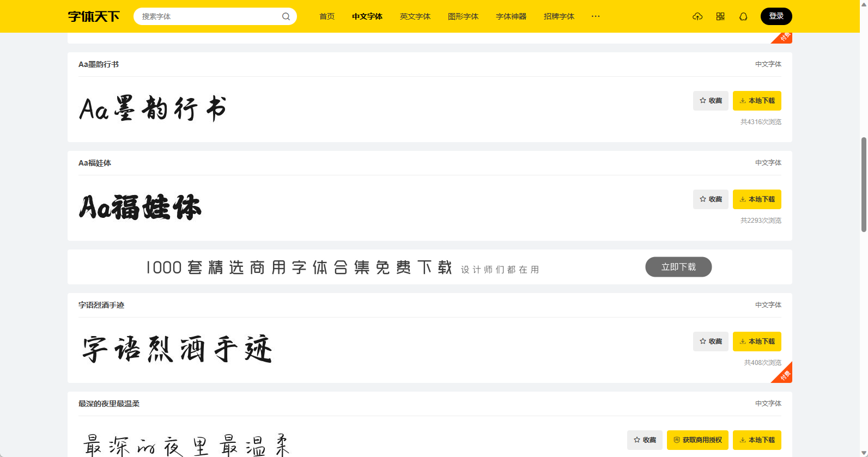The height and width of the screenshot is (457, 868).
Task: Click 立即下载 on the banner
Action: click(x=678, y=267)
